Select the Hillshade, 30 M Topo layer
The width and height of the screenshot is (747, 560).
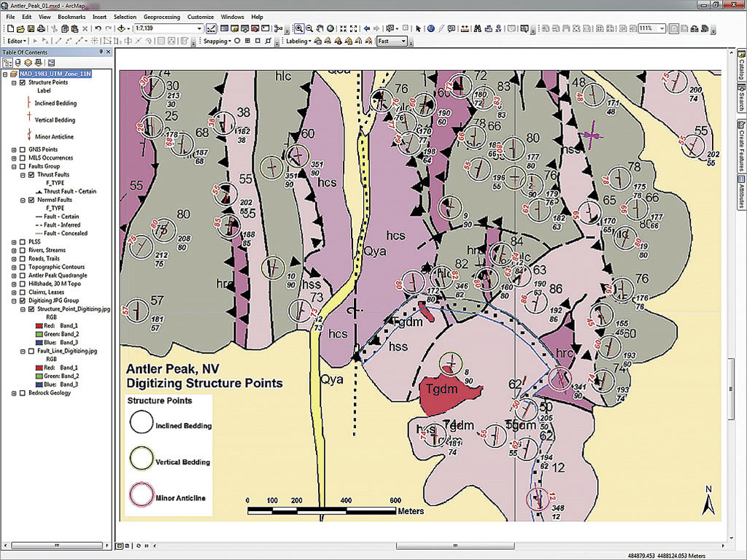coord(54,284)
